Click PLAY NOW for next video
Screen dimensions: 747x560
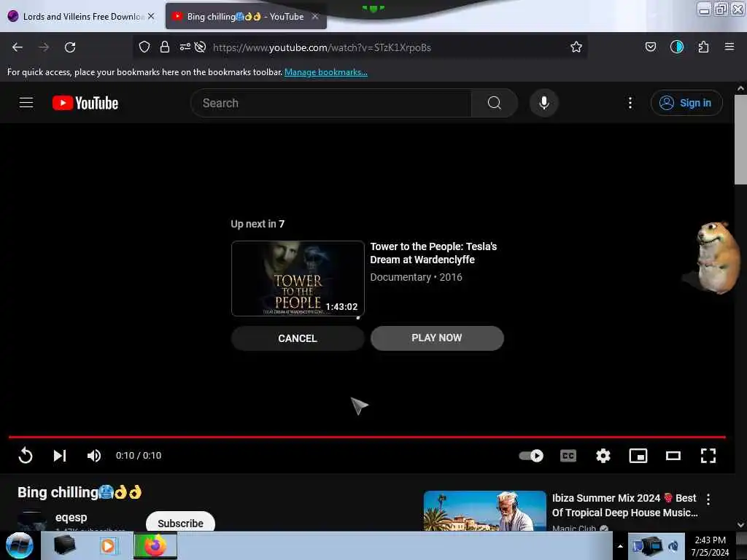click(x=437, y=338)
